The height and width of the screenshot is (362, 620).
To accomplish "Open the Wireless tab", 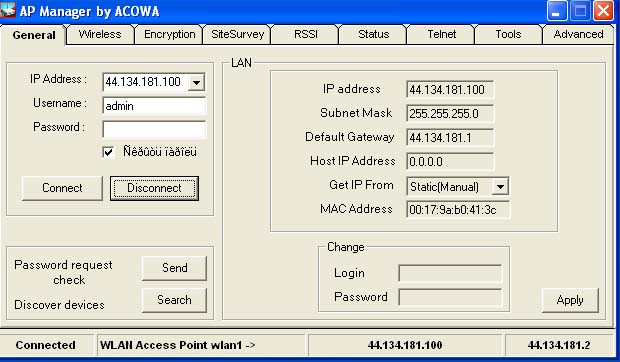I will pyautogui.click(x=100, y=34).
